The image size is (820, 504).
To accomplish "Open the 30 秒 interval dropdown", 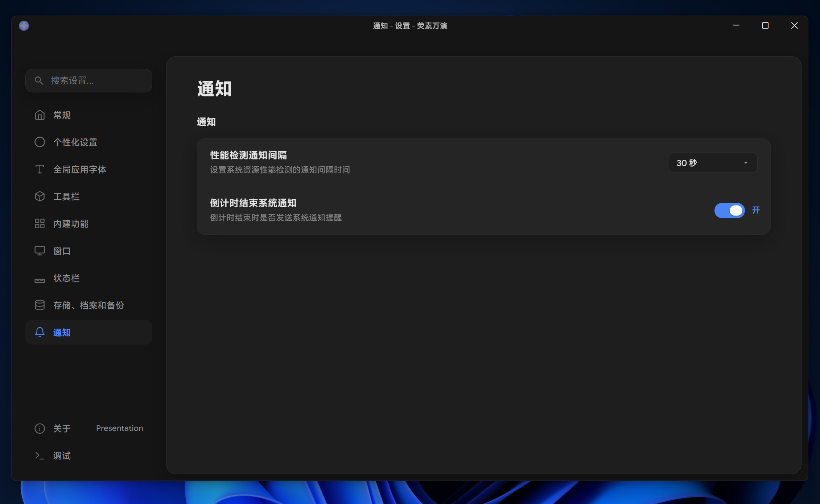I will (x=713, y=163).
